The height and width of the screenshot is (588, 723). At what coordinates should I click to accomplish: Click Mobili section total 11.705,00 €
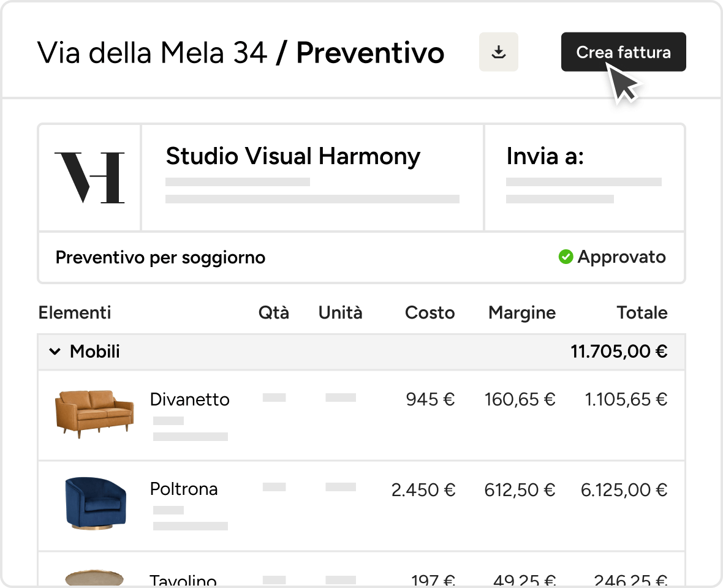[619, 352]
